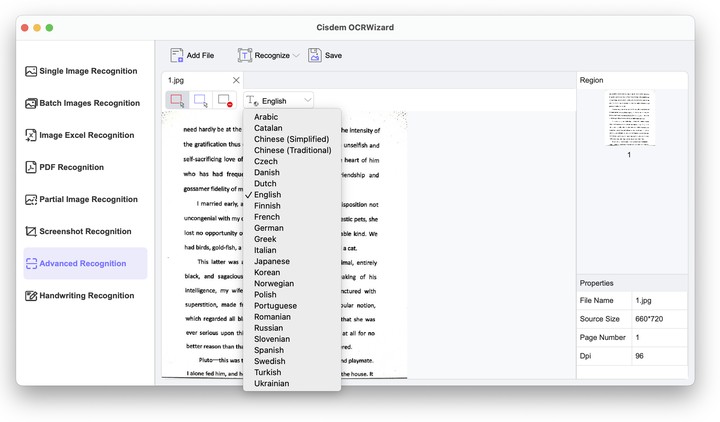Select the checked English entry
The height and width of the screenshot is (422, 720).
click(292, 195)
